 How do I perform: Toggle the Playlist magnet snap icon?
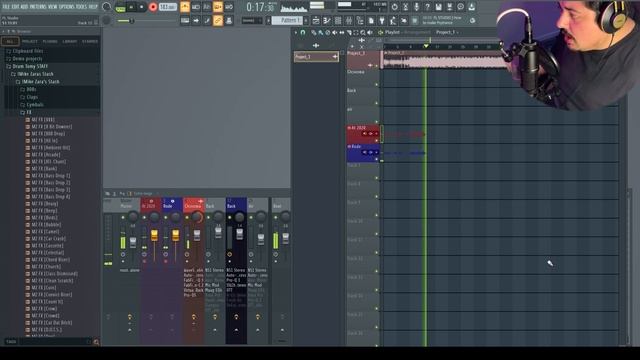click(x=303, y=33)
